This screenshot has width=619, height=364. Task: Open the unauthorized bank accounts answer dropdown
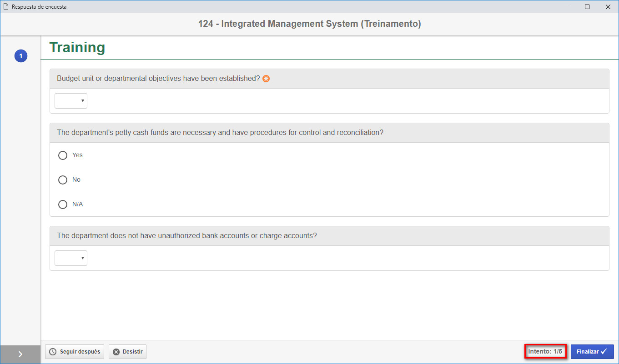click(71, 258)
